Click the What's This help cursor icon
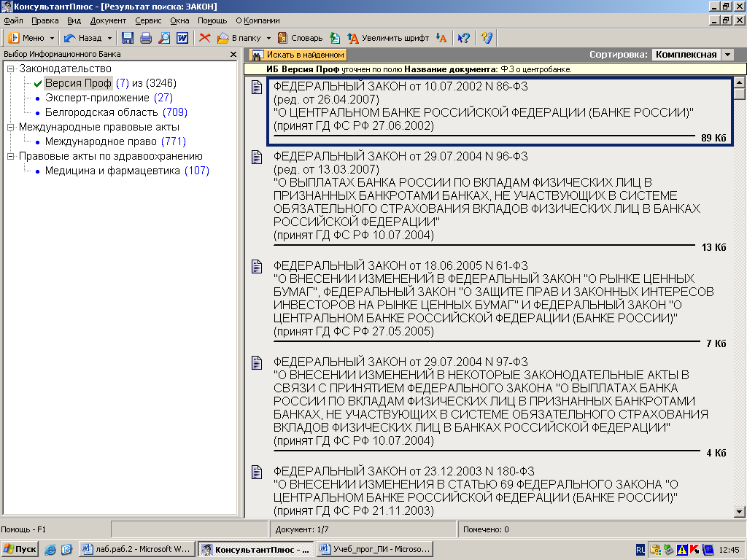 tap(463, 38)
